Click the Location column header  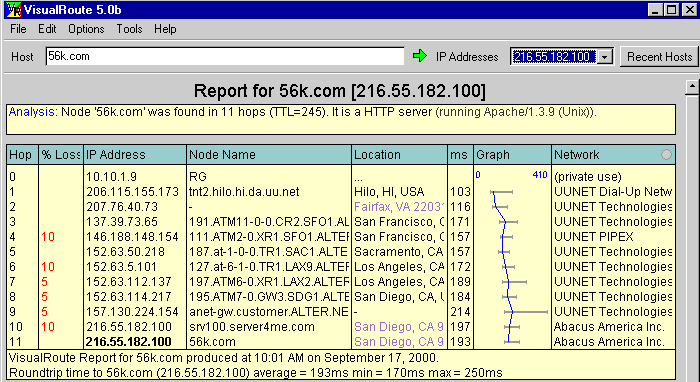pos(399,155)
